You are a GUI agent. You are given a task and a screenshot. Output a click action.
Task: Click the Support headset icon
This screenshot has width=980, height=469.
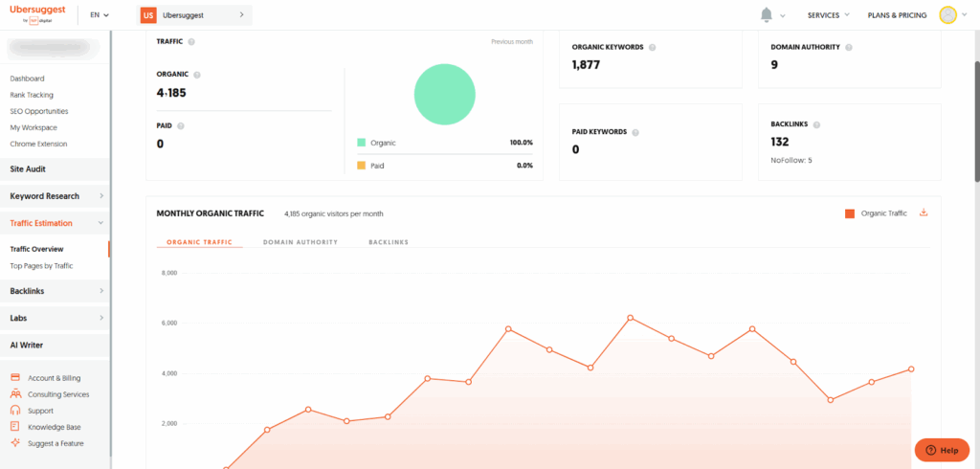click(x=15, y=411)
